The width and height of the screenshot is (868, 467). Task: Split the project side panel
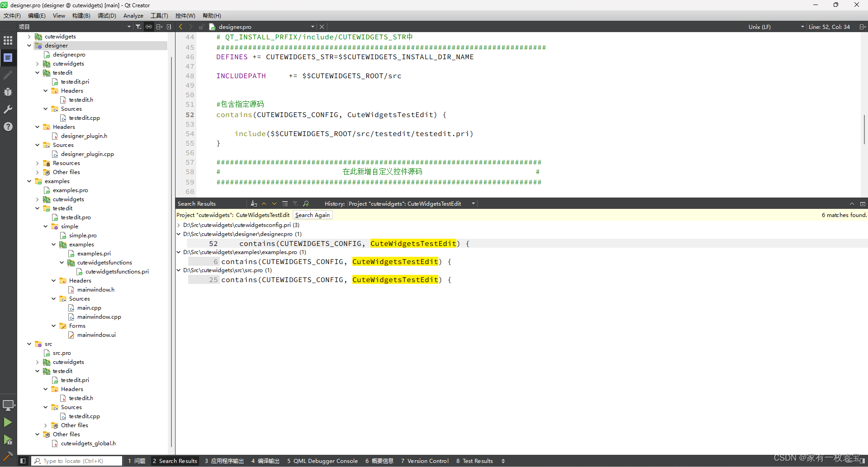pyautogui.click(x=159, y=27)
